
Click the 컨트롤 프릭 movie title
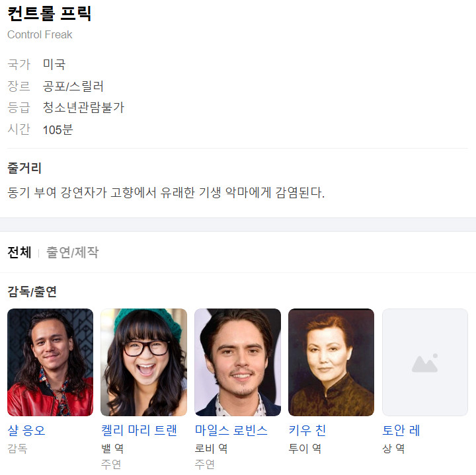coord(49,13)
